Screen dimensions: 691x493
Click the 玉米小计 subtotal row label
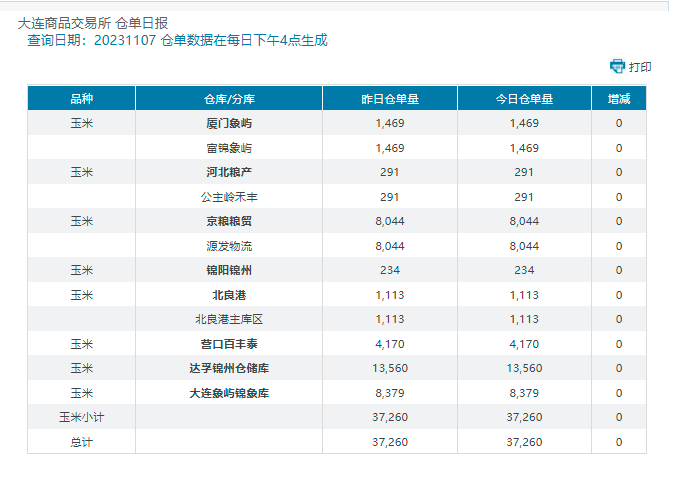[81, 417]
